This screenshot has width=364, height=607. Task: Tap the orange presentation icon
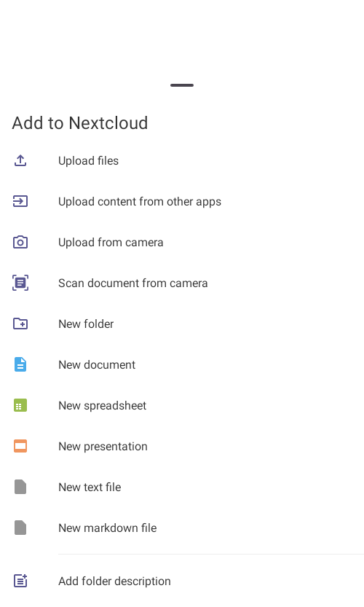pyautogui.click(x=20, y=446)
